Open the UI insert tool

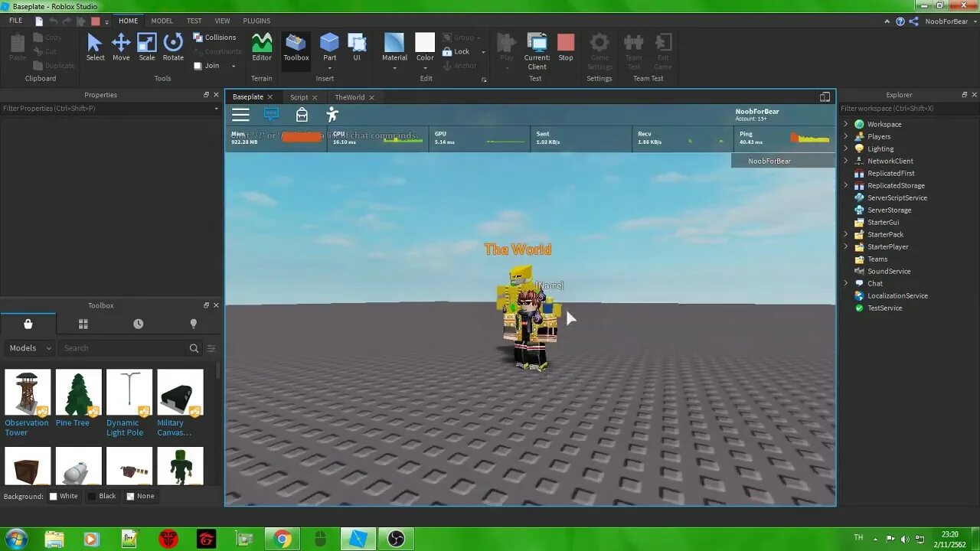click(357, 47)
